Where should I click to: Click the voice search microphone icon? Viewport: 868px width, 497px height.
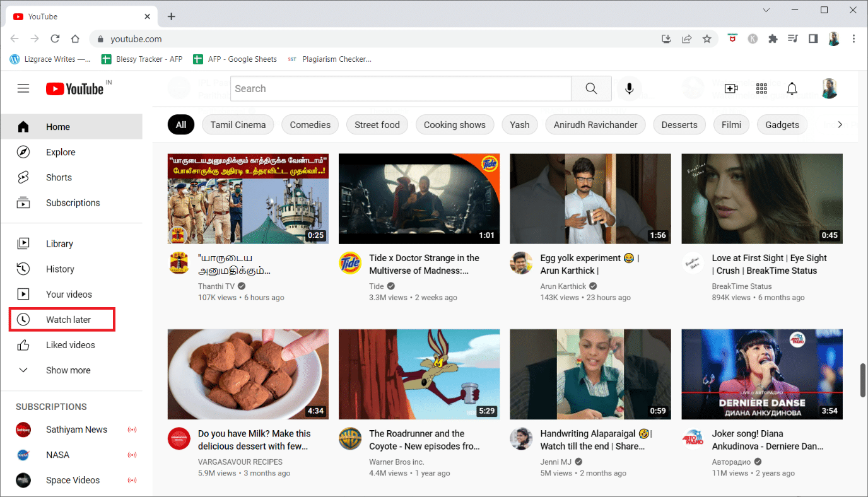click(x=629, y=89)
